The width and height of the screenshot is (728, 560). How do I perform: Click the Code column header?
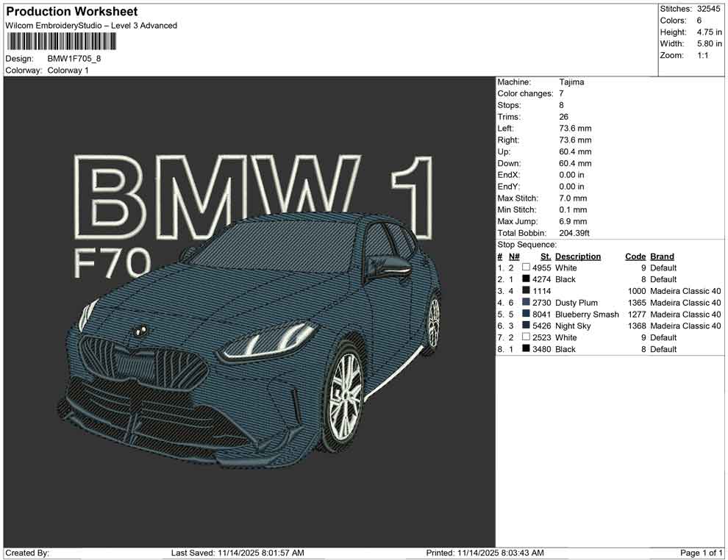click(635, 256)
